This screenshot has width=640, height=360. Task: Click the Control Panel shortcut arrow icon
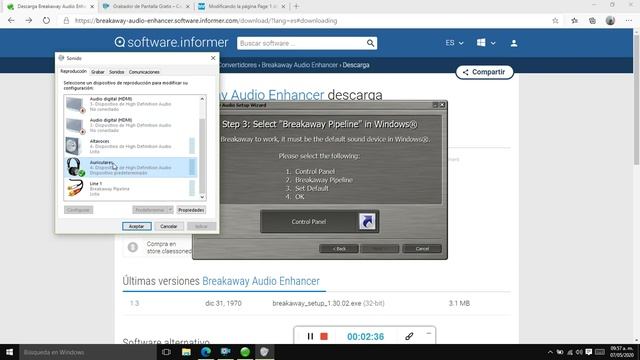367,222
